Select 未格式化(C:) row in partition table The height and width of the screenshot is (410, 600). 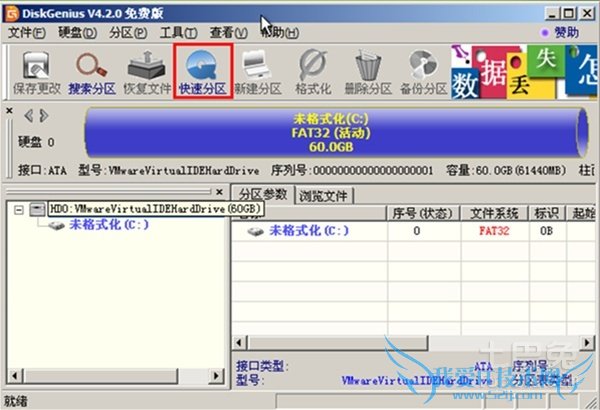pos(413,231)
